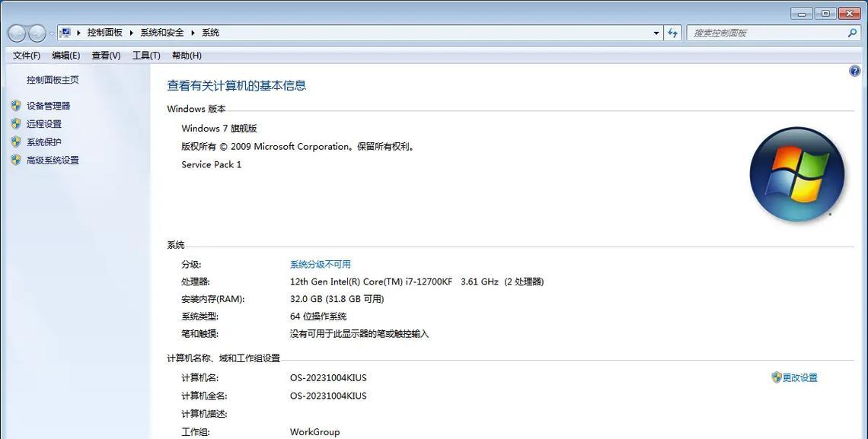The width and height of the screenshot is (868, 439).
Task: Click the shield icon beside 高级系统设置
Action: click(x=16, y=161)
